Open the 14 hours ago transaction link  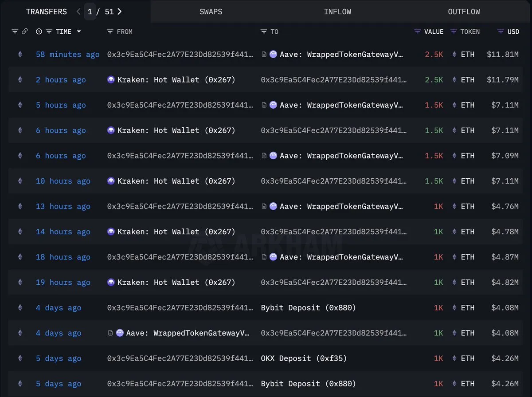63,232
